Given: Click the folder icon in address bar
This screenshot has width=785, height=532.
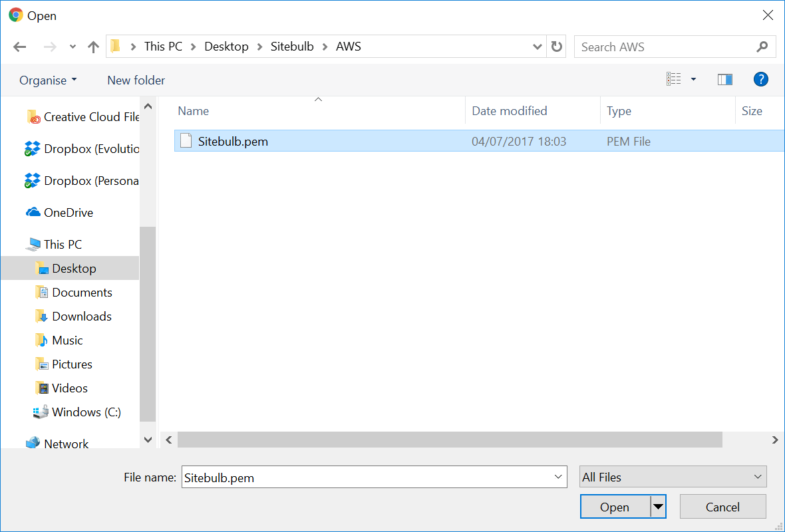Looking at the screenshot, I should [x=116, y=47].
